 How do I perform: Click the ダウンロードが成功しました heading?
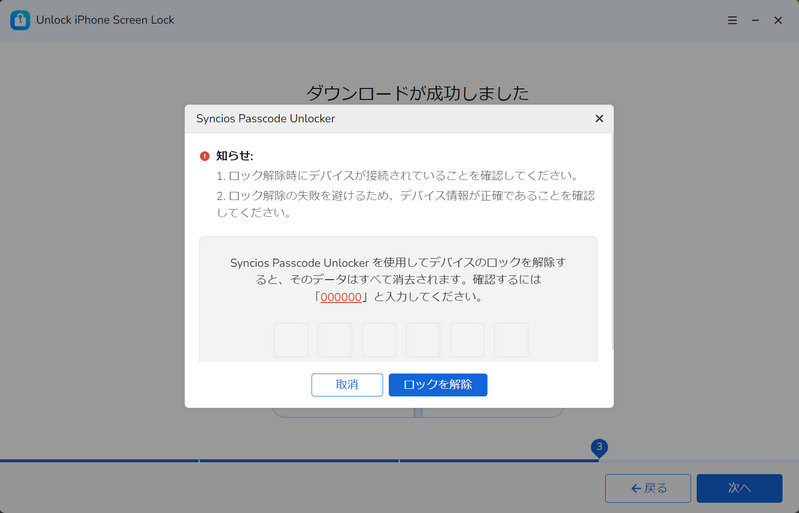[x=417, y=93]
